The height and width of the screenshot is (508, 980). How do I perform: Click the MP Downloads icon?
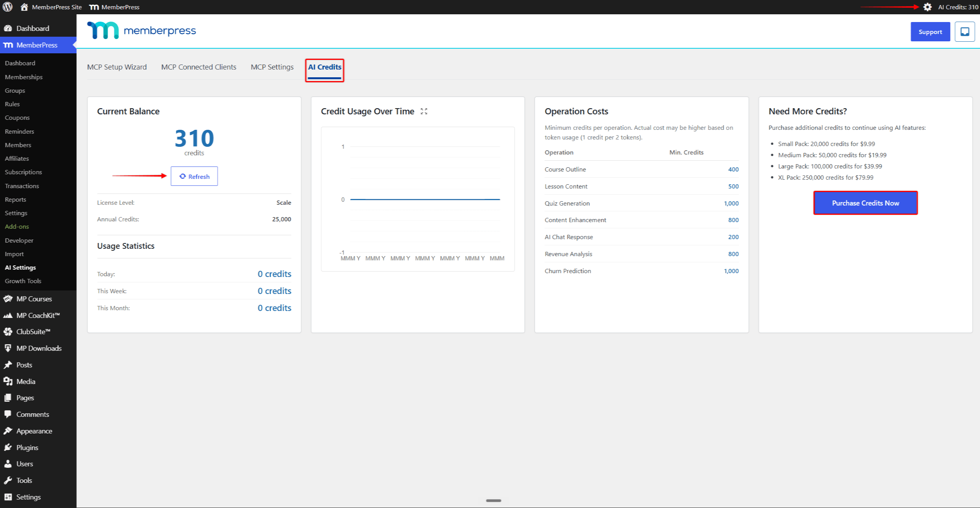(x=8, y=348)
